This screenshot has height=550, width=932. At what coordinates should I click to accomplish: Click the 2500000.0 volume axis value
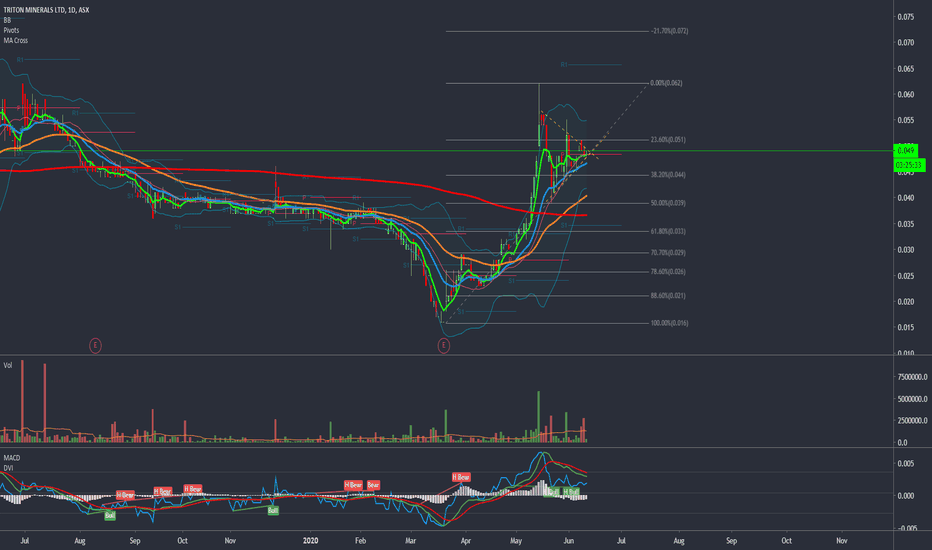click(912, 421)
